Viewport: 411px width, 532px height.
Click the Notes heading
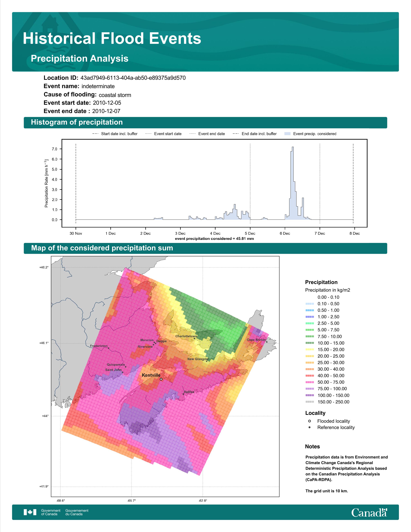coord(312,447)
